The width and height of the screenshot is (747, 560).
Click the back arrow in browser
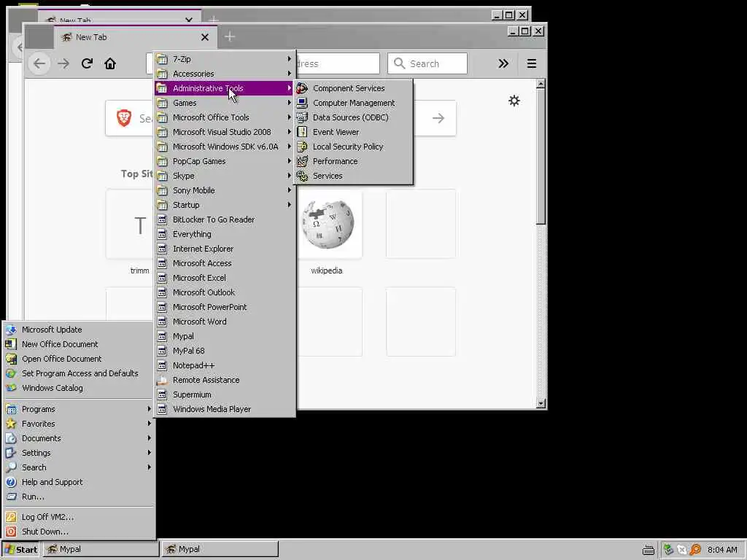(39, 63)
